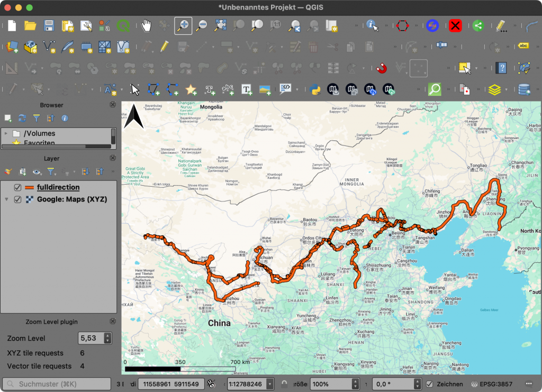This screenshot has width=542, height=392.
Task: Select features with the rectangle selection tool
Action: 465,68
